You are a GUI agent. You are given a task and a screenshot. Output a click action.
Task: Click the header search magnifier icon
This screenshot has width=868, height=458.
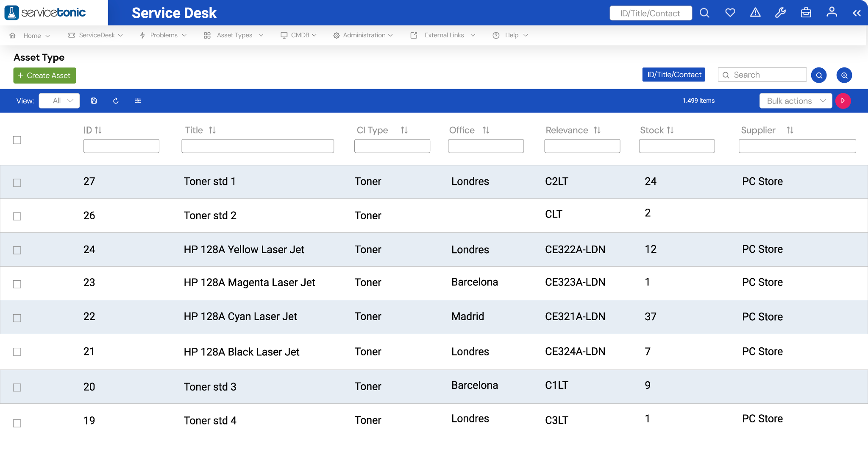click(704, 13)
